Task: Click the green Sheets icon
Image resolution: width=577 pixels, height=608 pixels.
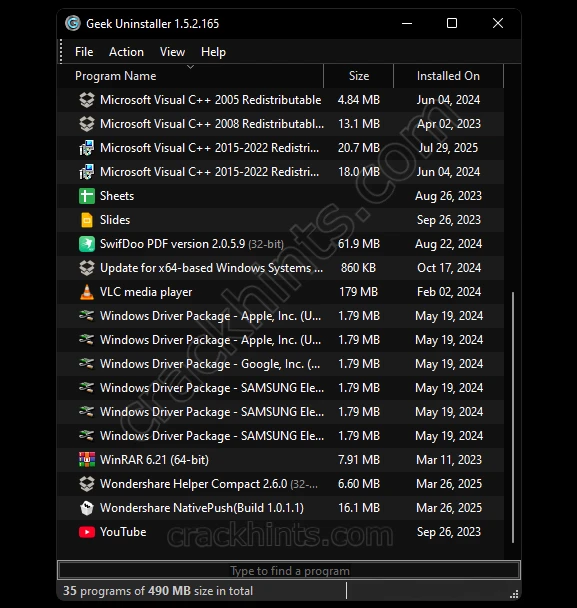Action: tap(87, 196)
